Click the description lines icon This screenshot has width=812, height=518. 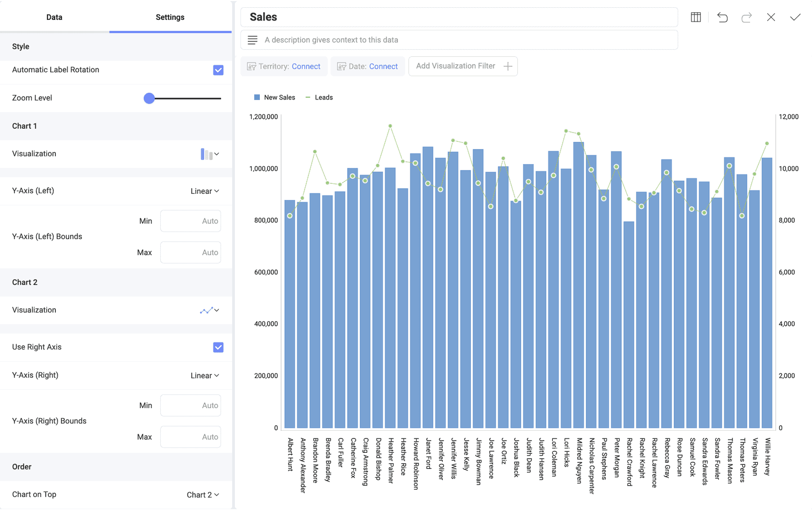click(x=253, y=40)
